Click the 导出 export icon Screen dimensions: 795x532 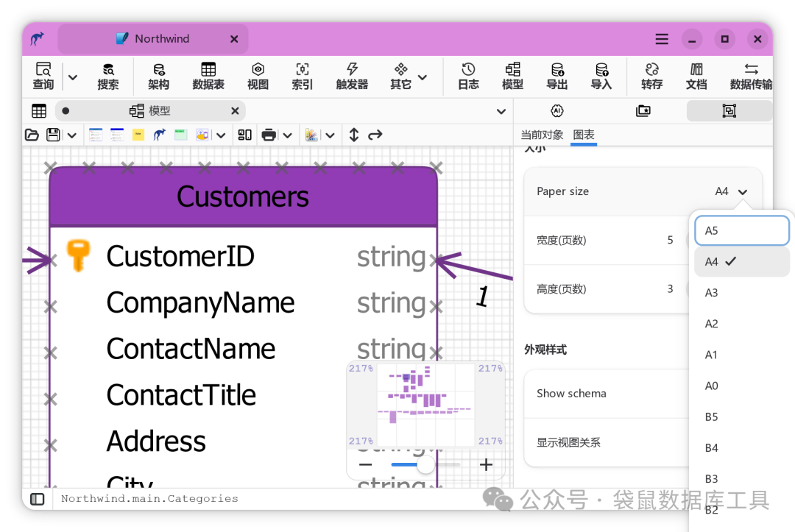point(556,76)
